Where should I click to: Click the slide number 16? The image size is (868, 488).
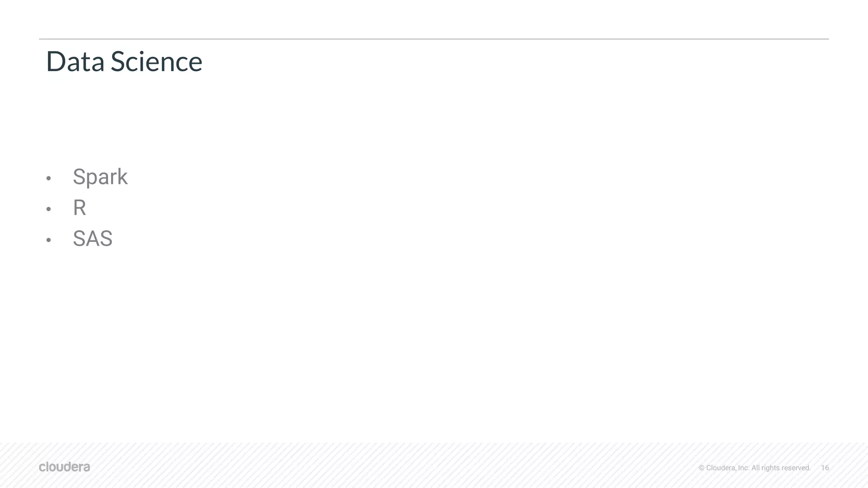tap(825, 468)
